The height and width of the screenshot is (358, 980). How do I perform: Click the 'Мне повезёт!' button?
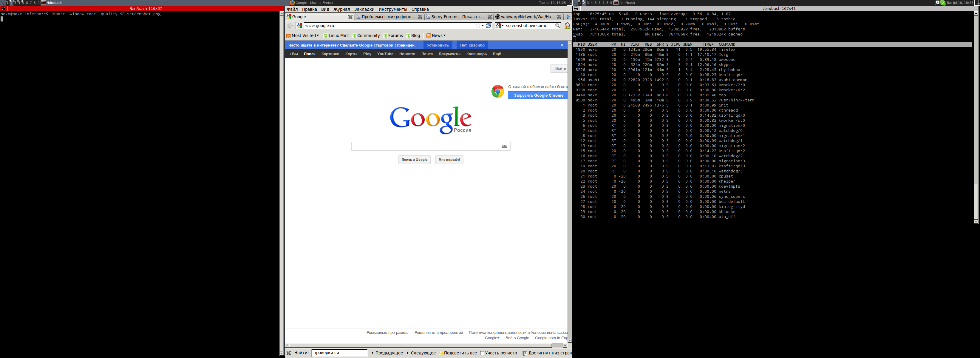449,160
